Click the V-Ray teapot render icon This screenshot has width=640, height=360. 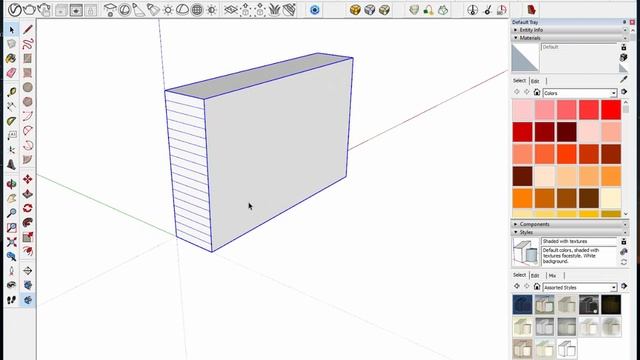tap(29, 10)
